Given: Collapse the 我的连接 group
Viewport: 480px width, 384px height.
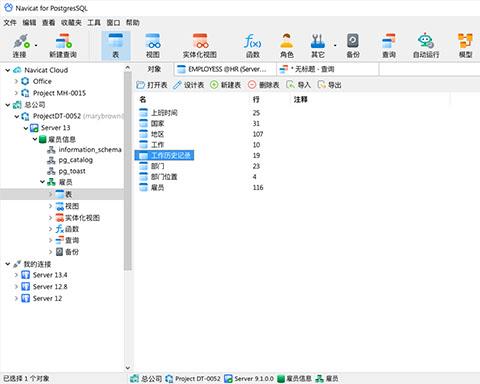Looking at the screenshot, I should tap(8, 264).
